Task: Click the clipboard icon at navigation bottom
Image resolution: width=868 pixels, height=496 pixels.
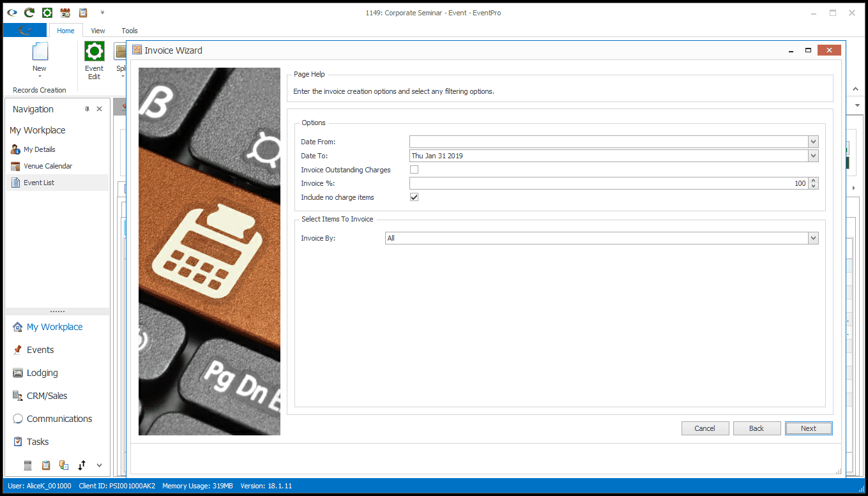Action: coord(46,465)
